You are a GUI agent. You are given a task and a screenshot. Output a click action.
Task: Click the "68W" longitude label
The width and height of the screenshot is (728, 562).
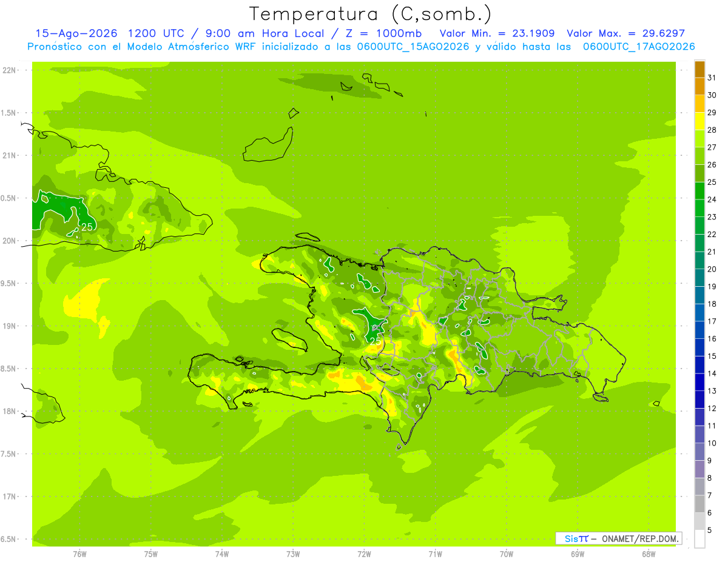pos(649,554)
